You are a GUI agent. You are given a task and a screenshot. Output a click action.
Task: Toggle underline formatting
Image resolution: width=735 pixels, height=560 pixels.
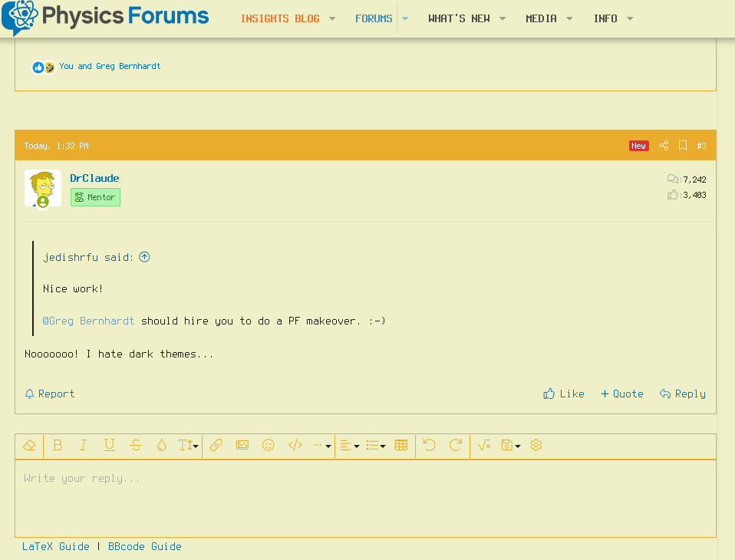tap(110, 445)
